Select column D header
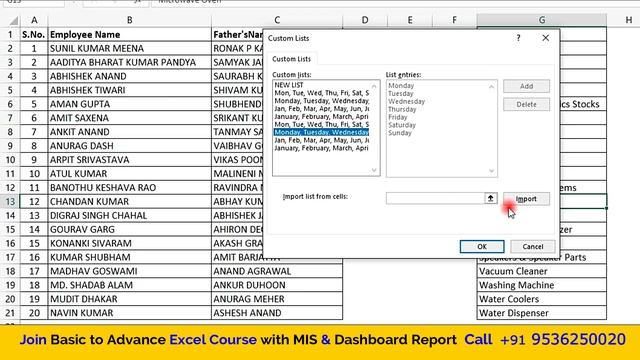Image resolution: width=640 pixels, height=360 pixels. tap(365, 20)
